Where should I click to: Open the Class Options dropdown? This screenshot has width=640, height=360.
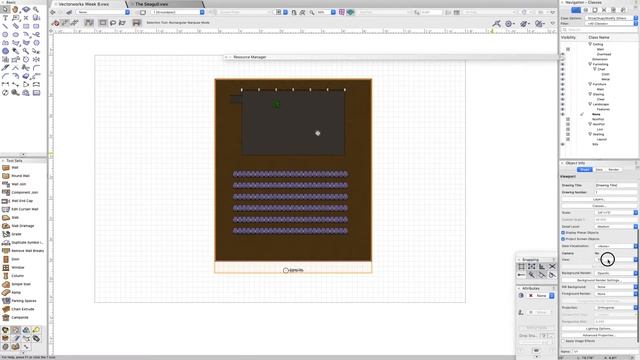(611, 18)
